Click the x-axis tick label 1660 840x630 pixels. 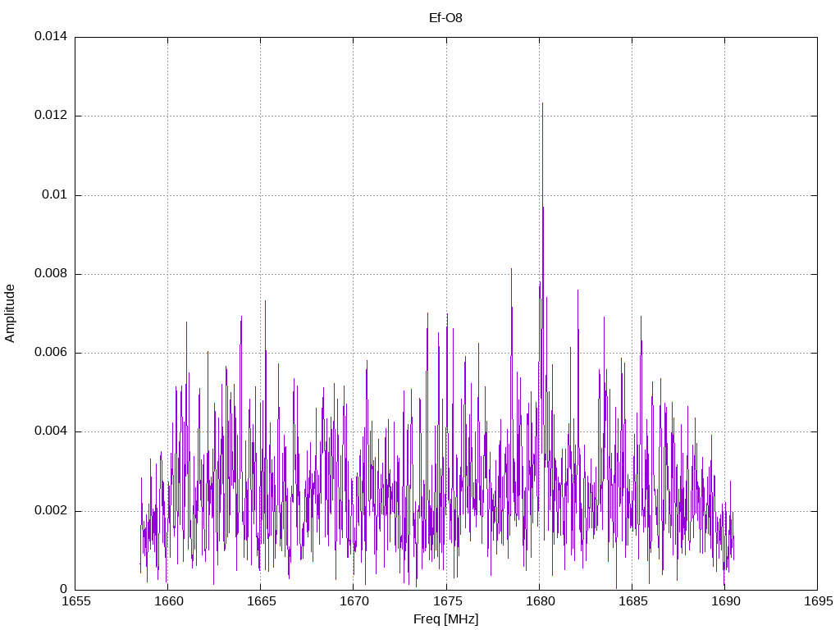coord(169,601)
